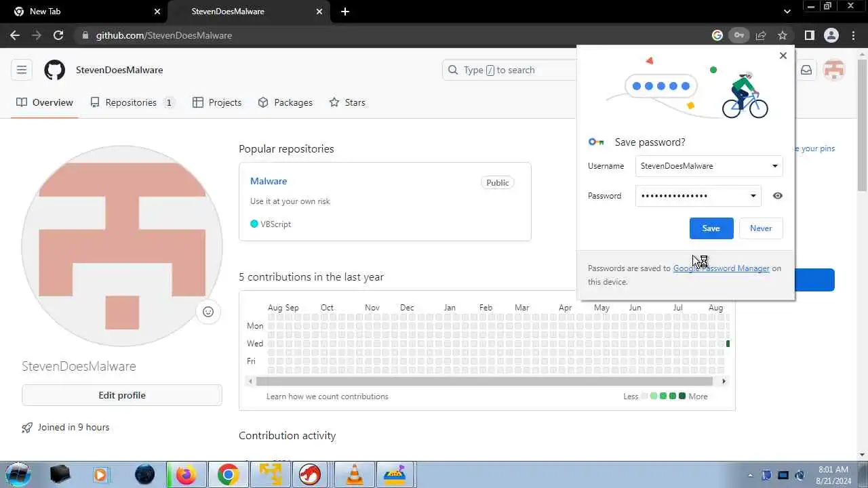
Task: Reload the current page
Action: click(x=58, y=35)
